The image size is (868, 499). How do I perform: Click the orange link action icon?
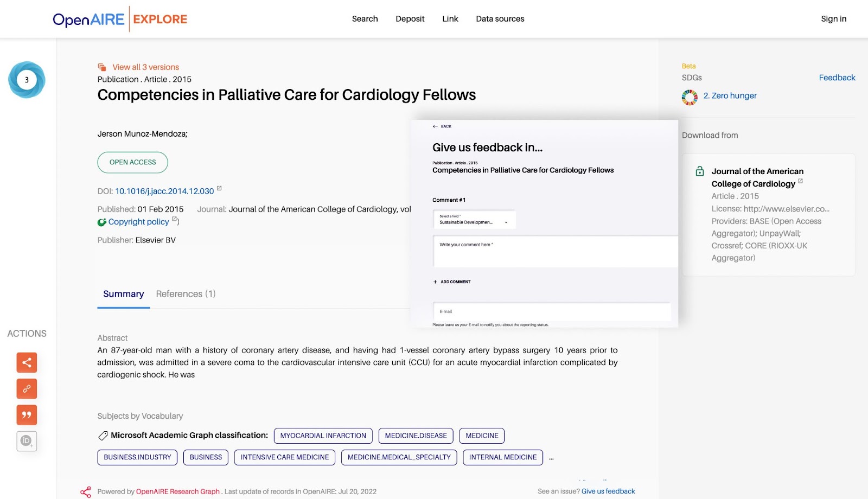[27, 388]
